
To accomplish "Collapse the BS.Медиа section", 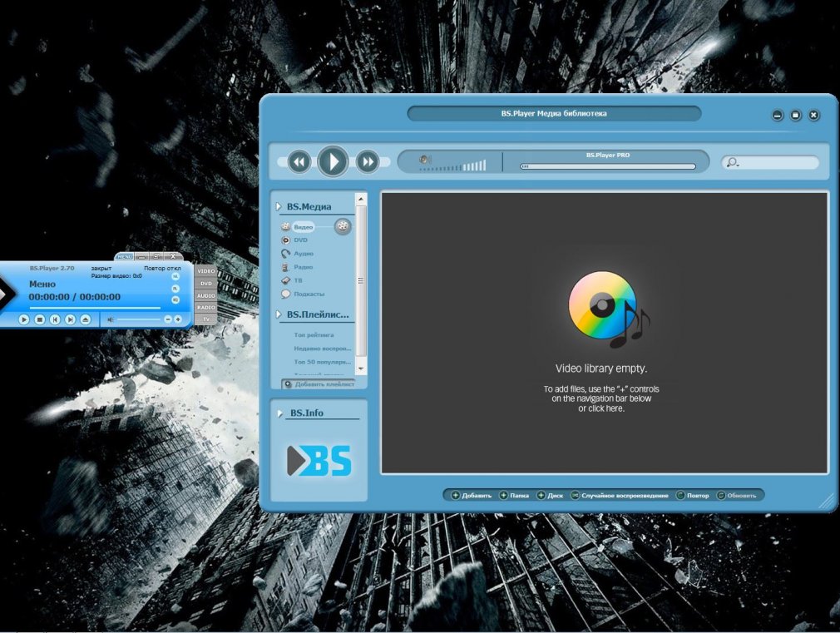I will pyautogui.click(x=279, y=206).
